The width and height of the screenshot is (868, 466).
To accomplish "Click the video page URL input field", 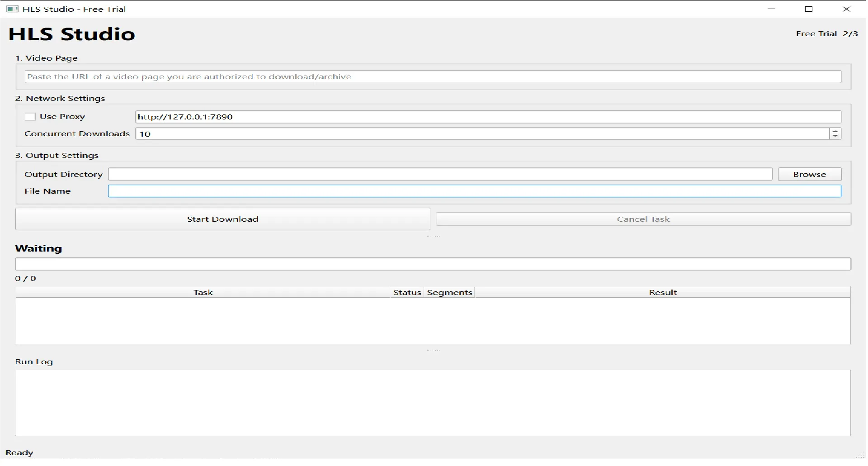I will click(x=433, y=77).
